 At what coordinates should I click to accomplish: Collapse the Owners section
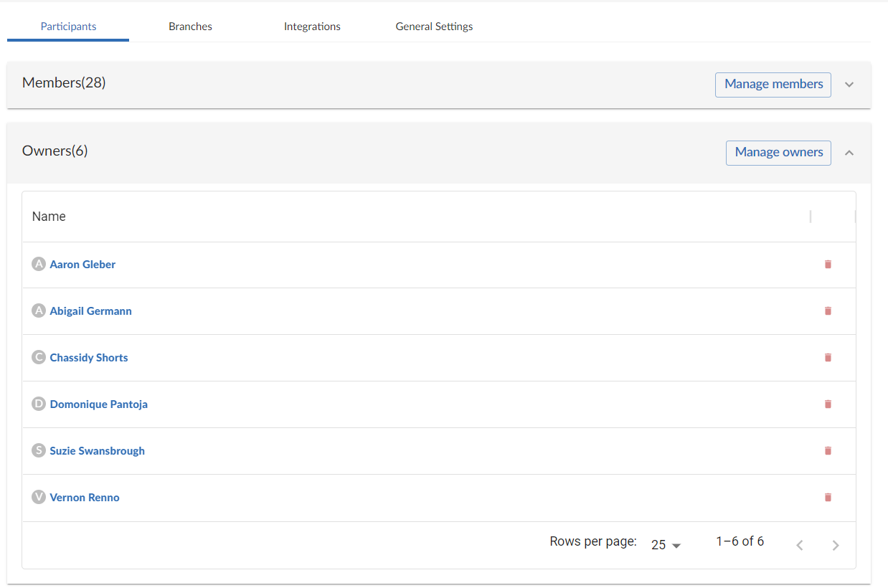pyautogui.click(x=849, y=152)
